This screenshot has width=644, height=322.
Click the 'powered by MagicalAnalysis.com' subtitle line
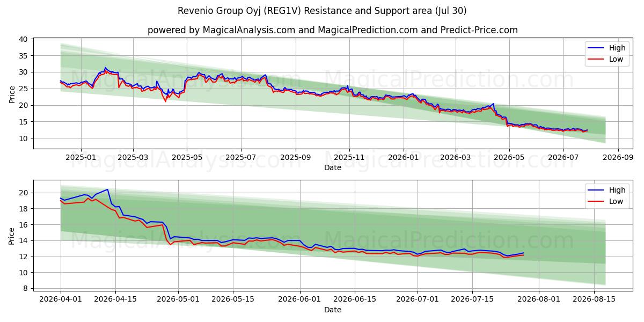pyautogui.click(x=333, y=30)
